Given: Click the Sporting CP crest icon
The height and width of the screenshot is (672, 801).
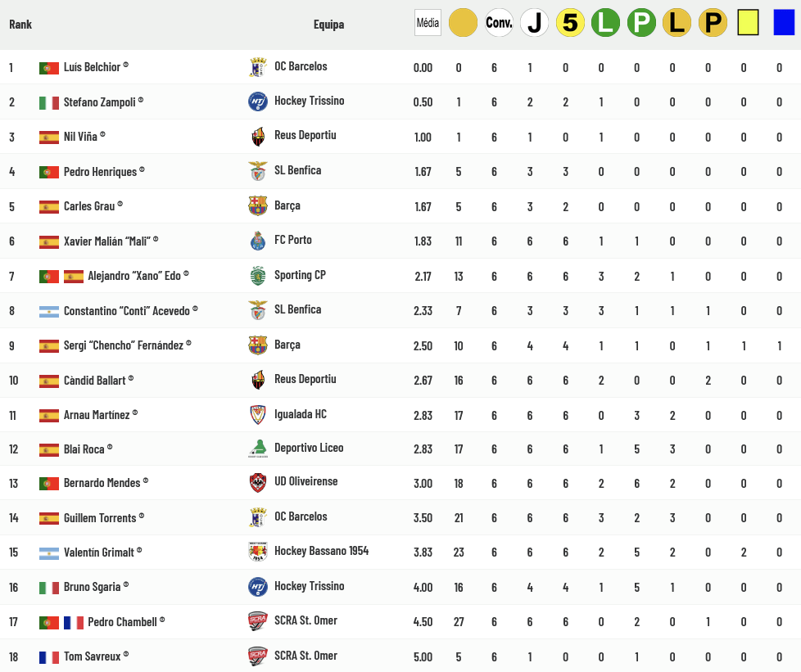Looking at the screenshot, I should [x=258, y=276].
